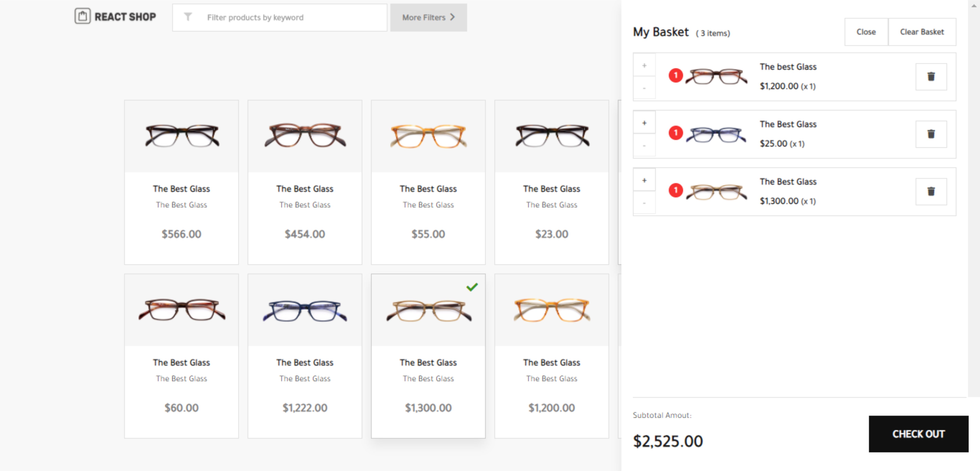Click the REACT SHOP title text
Image resolution: width=980 pixels, height=471 pixels.
coord(125,17)
